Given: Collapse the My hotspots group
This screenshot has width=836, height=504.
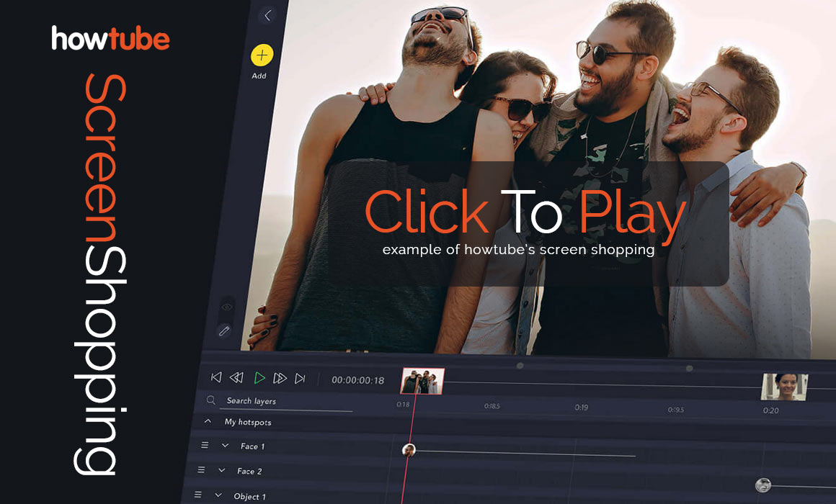Looking at the screenshot, I should point(208,421).
